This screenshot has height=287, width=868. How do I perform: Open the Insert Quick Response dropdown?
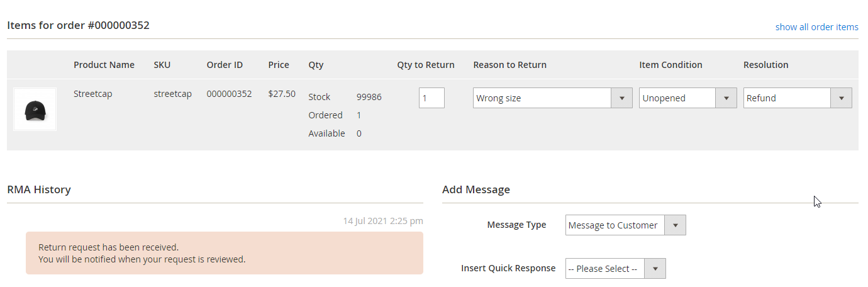(615, 268)
